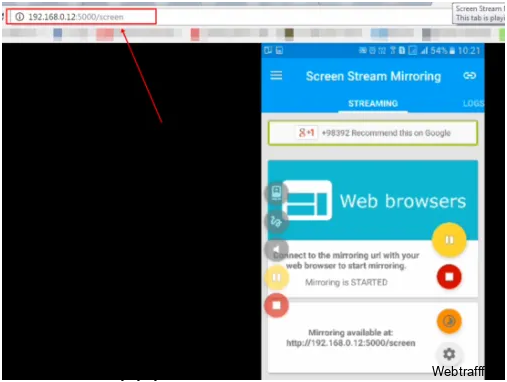
Task: Switch to the LOGS tab
Action: tap(474, 104)
